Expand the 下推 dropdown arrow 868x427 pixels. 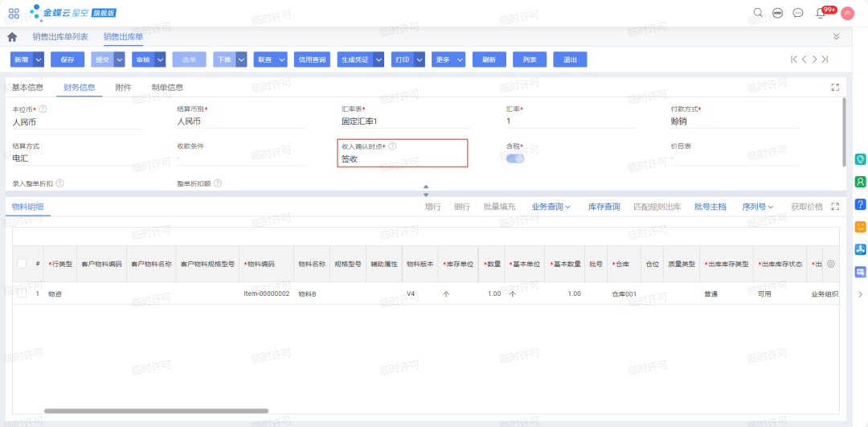click(241, 60)
